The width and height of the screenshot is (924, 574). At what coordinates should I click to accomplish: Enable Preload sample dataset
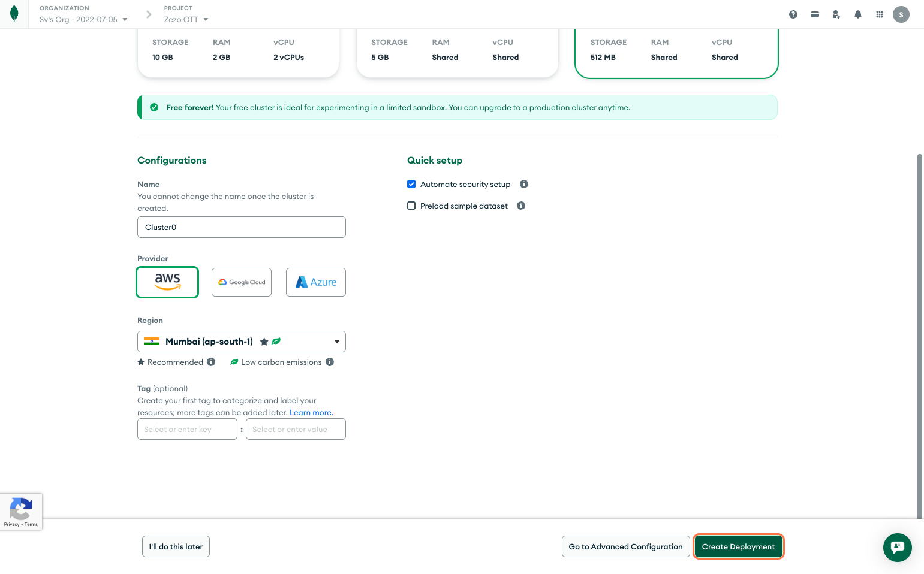[411, 205]
